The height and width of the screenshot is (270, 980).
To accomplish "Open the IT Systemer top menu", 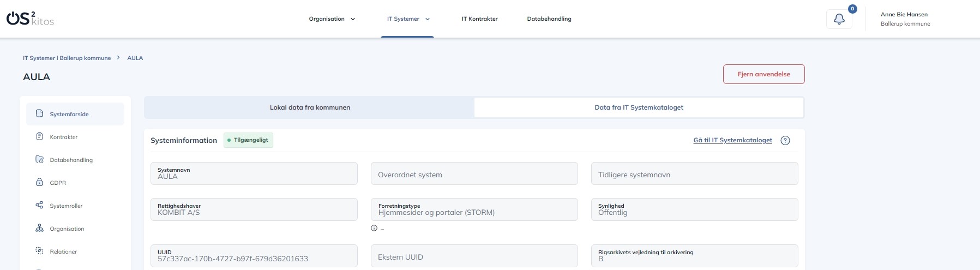I will 407,19.
